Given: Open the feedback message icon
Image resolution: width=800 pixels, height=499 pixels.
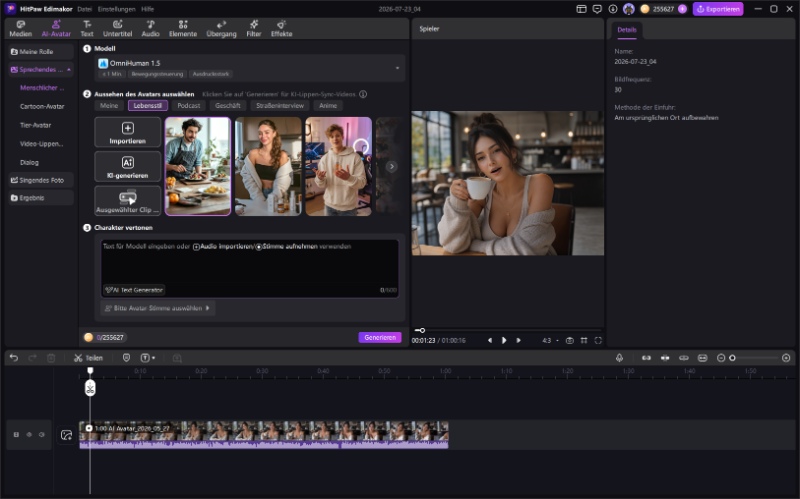Looking at the screenshot, I should pos(597,9).
